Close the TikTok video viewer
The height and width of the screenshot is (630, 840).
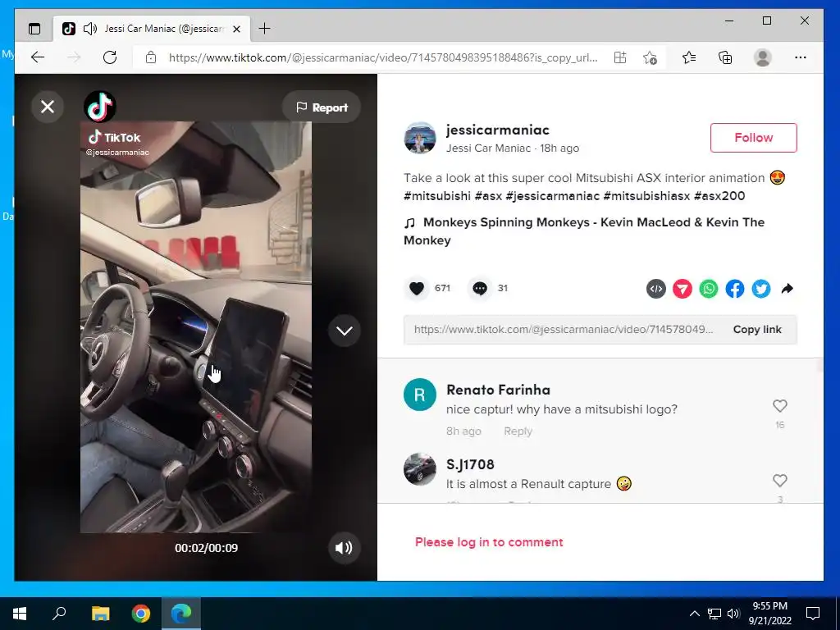(x=47, y=107)
